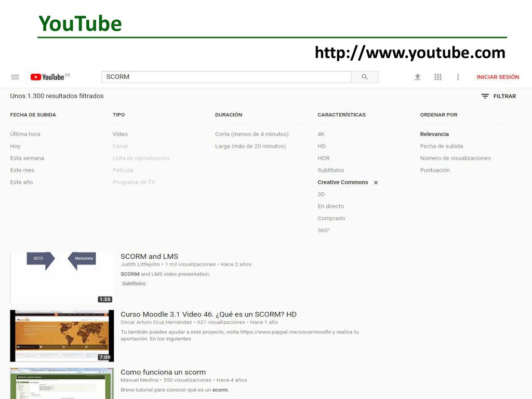Enable the Subtítulos filter option
Image resolution: width=532 pixels, height=399 pixels.
(x=331, y=170)
